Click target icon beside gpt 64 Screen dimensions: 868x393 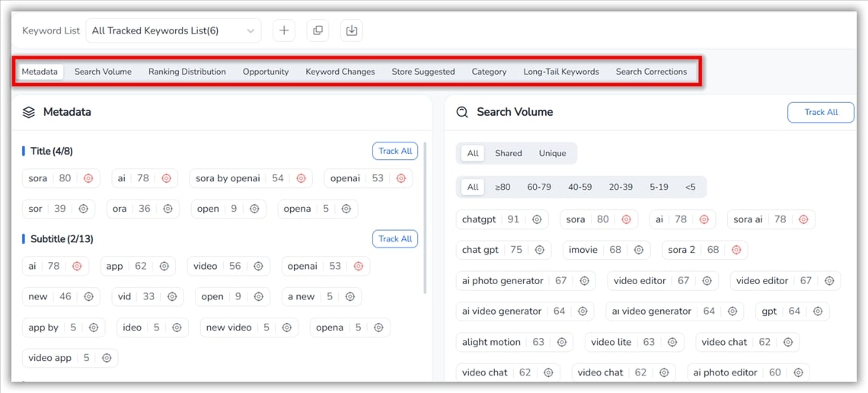click(x=818, y=312)
